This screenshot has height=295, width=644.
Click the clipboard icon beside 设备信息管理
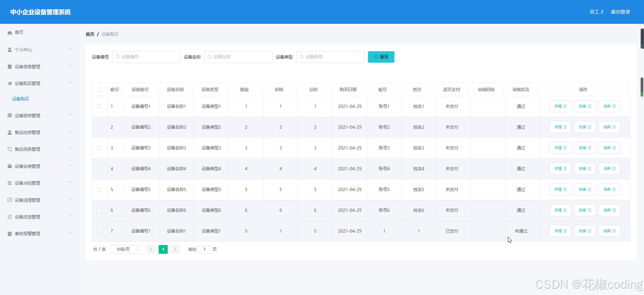(10, 66)
